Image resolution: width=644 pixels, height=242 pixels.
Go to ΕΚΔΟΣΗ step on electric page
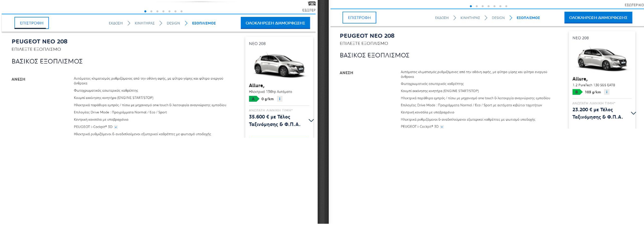click(116, 23)
